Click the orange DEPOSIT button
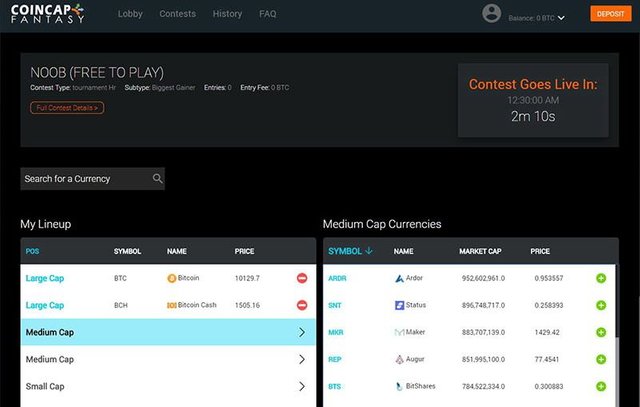 [611, 14]
